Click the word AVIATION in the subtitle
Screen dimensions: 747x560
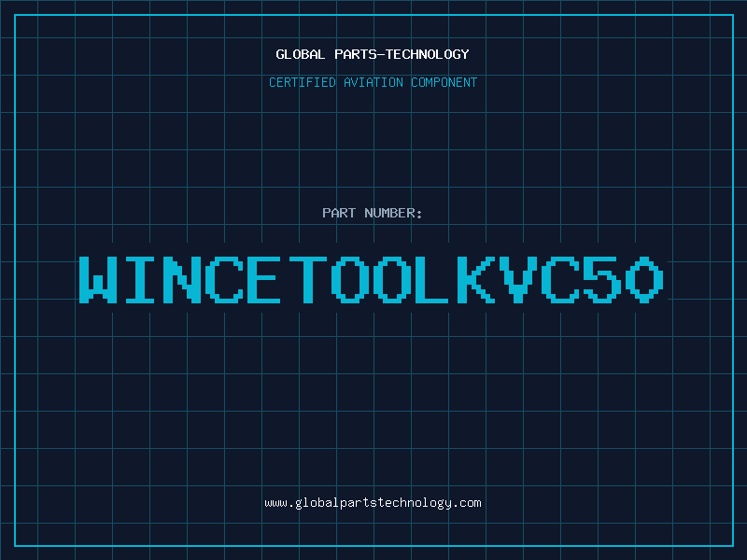point(373,82)
